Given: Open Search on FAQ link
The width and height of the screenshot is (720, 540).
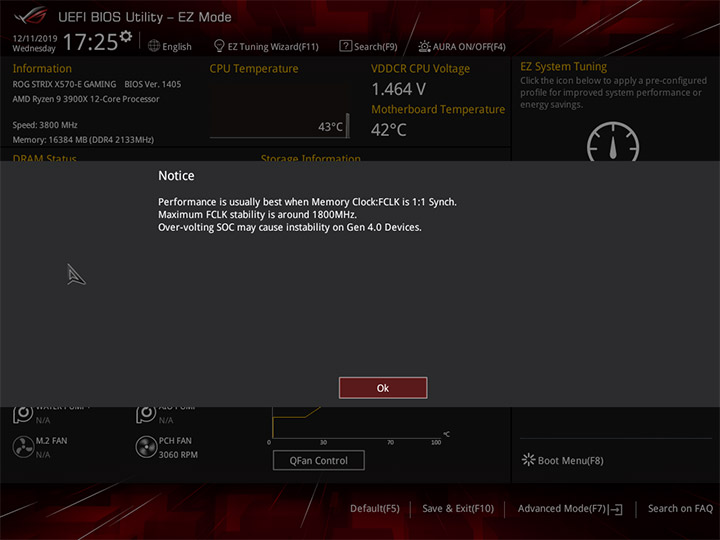Looking at the screenshot, I should 681,508.
